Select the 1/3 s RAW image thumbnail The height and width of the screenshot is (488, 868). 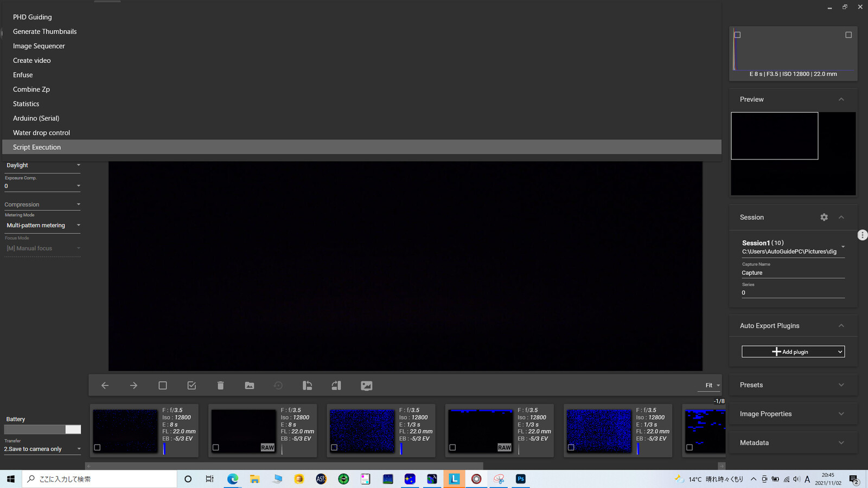click(481, 431)
